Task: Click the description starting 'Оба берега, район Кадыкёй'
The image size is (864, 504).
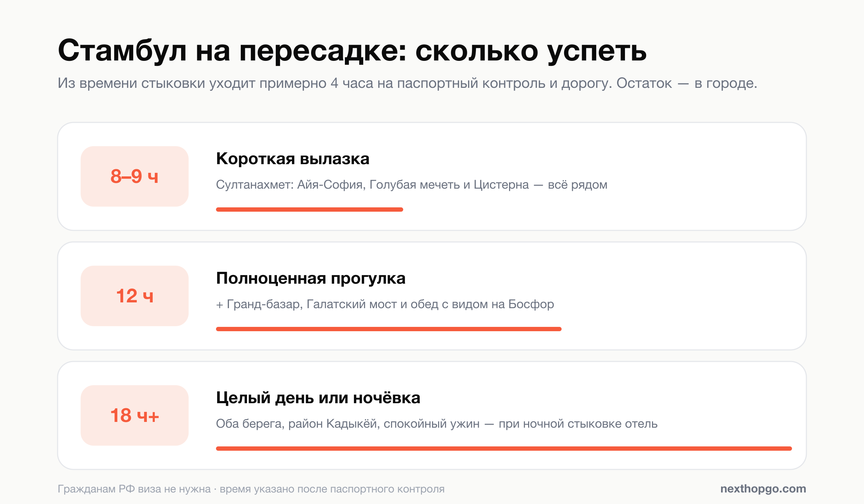Action: tap(437, 424)
